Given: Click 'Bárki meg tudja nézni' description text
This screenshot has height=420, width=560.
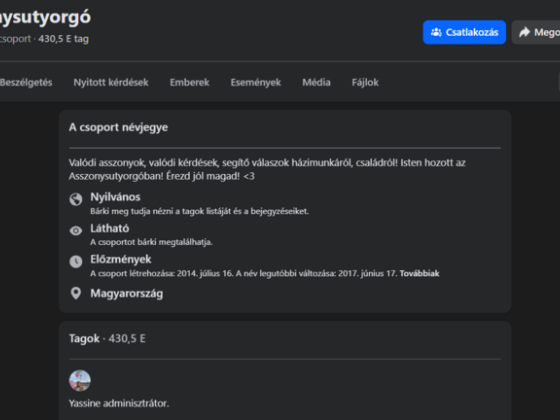Looking at the screenshot, I should (200, 211).
